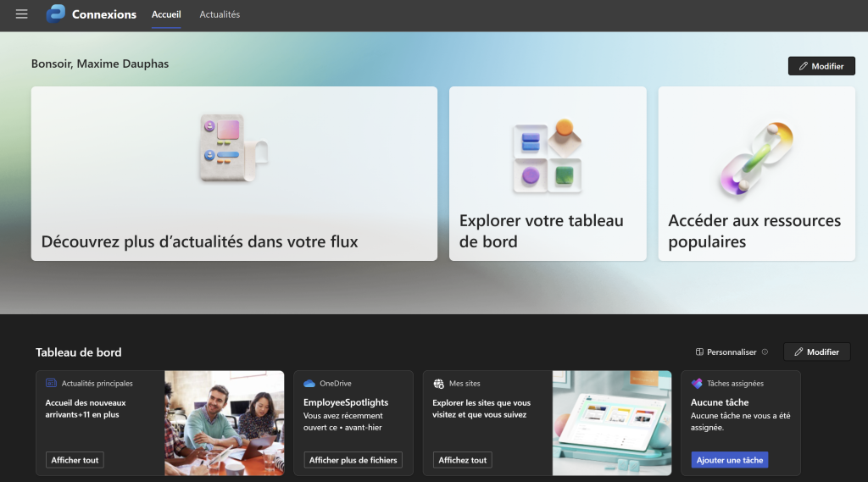Click Afficher tout in Actualités principales

[75, 460]
